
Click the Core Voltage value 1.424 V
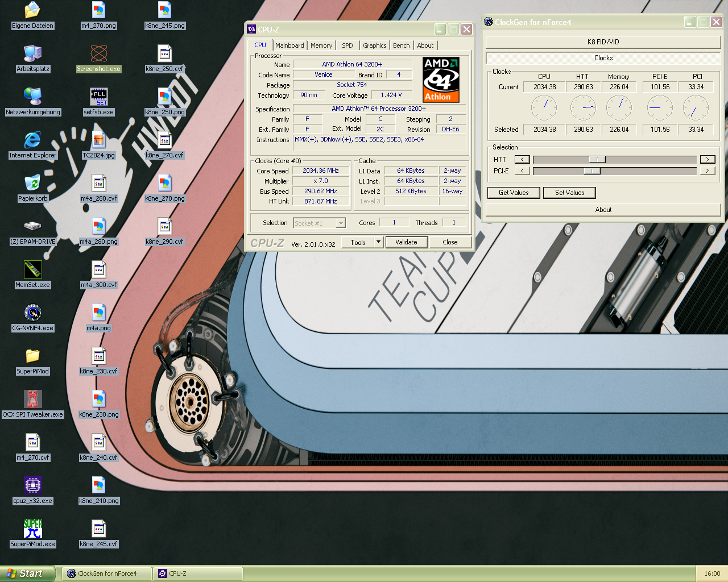click(391, 95)
